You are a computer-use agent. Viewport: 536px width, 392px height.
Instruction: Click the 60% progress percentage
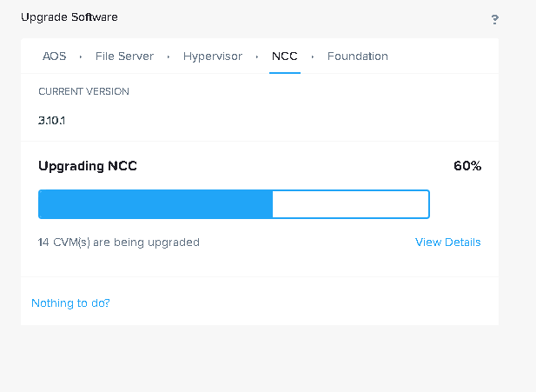[467, 166]
